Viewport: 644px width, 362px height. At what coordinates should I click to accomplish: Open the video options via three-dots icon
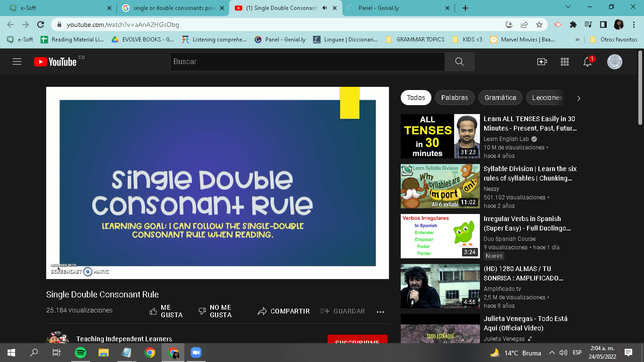[380, 311]
